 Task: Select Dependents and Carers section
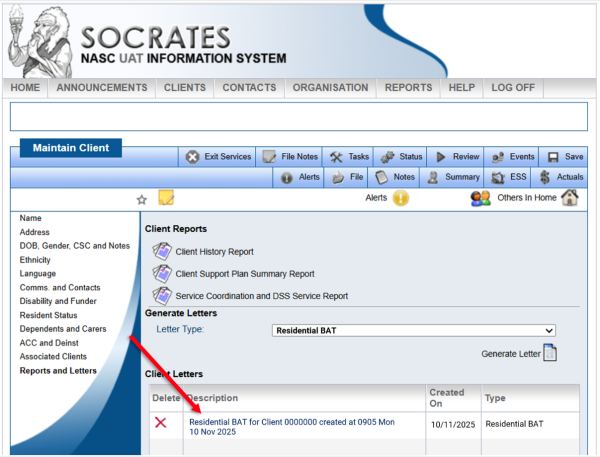point(63,329)
